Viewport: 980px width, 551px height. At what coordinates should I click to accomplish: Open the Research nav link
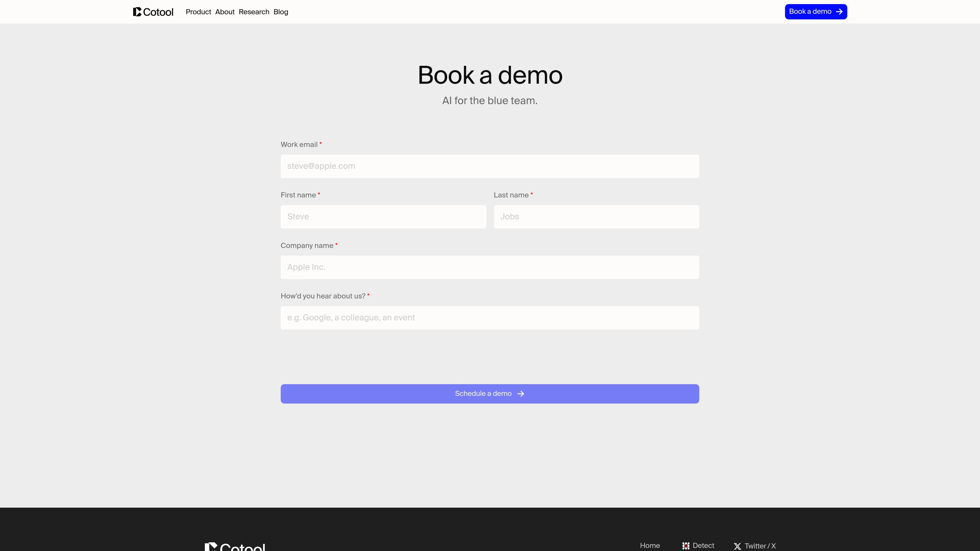pos(254,12)
